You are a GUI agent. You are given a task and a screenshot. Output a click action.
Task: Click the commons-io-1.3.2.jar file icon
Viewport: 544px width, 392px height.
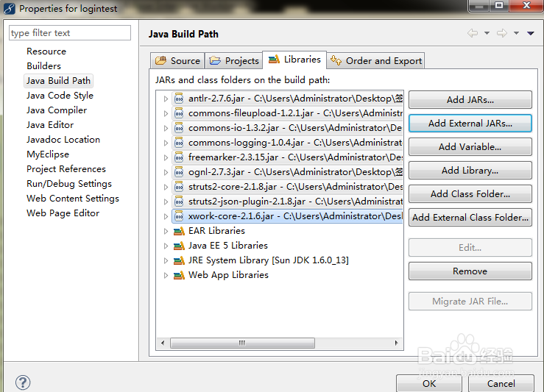coord(179,128)
